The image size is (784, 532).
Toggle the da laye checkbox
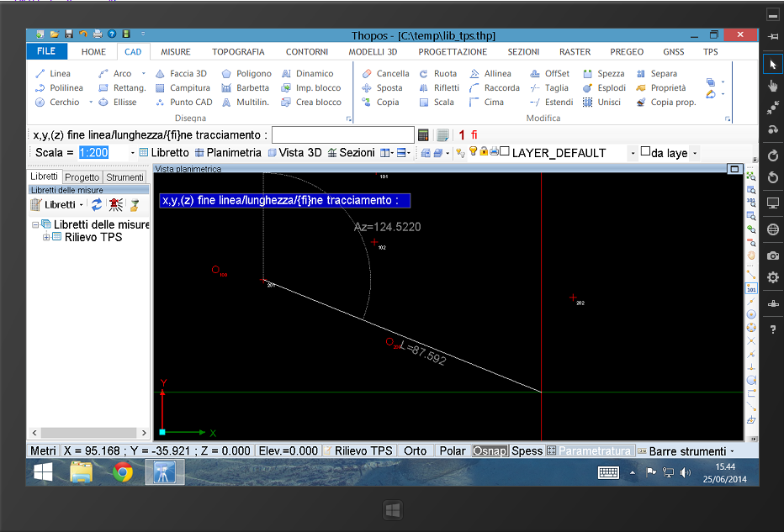645,151
